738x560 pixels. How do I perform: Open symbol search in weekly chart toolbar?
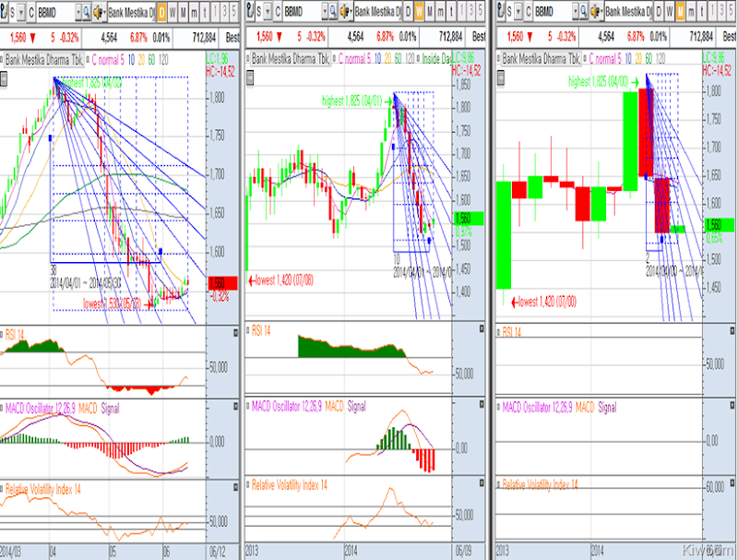[x=332, y=12]
